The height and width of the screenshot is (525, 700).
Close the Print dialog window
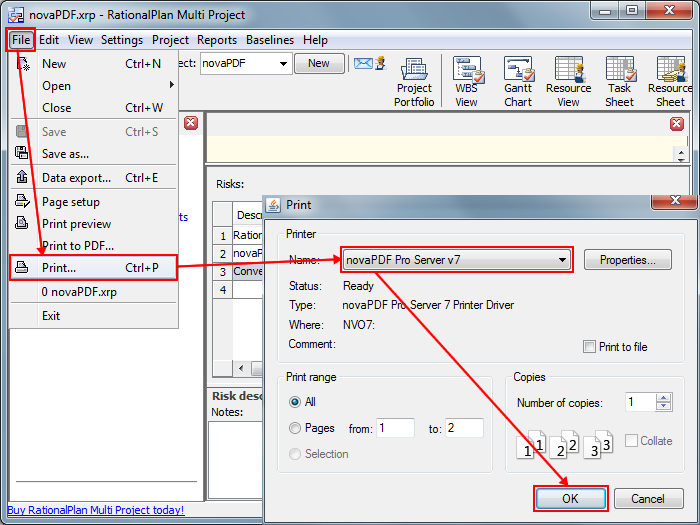pos(675,201)
